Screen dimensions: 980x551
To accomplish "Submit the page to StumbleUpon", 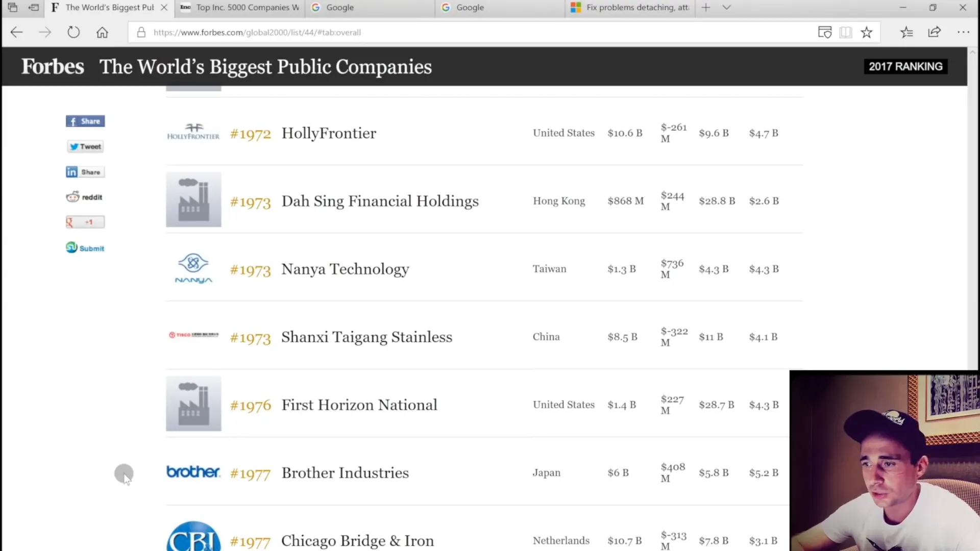I will click(85, 248).
